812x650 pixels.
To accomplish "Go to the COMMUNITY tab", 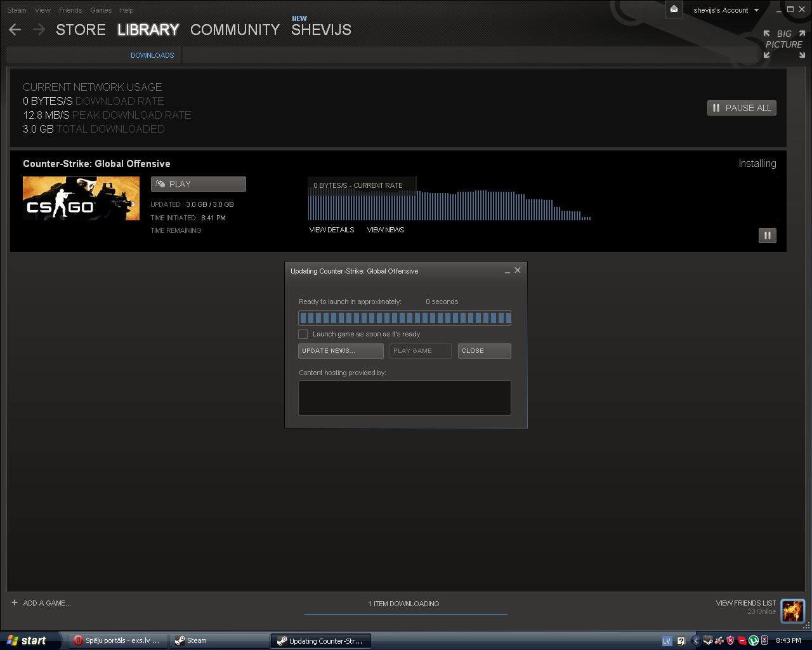I will [x=235, y=30].
